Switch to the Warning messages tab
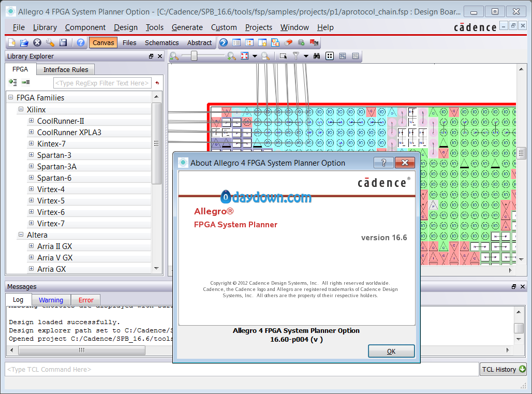Image resolution: width=532 pixels, height=394 pixels. [x=51, y=300]
